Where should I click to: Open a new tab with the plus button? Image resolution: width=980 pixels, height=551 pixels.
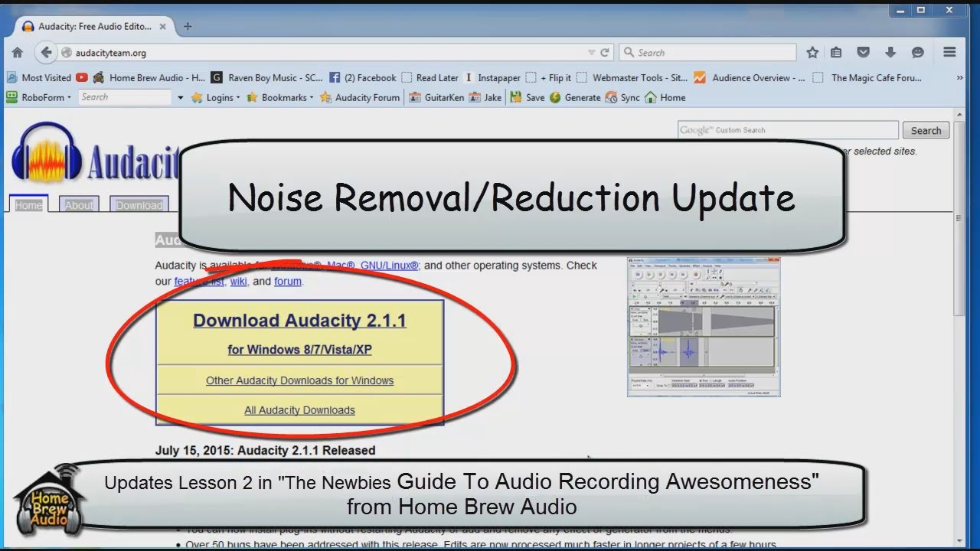pos(188,26)
